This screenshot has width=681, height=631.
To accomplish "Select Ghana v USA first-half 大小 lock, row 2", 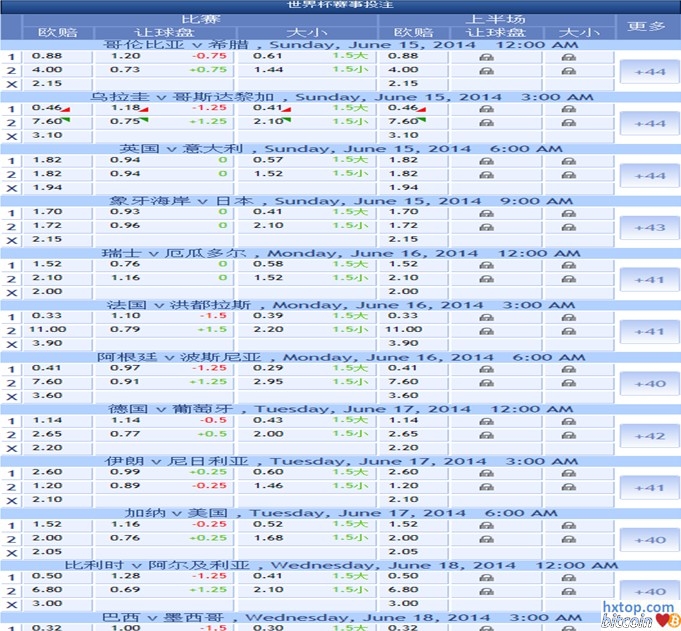I will (x=568, y=537).
